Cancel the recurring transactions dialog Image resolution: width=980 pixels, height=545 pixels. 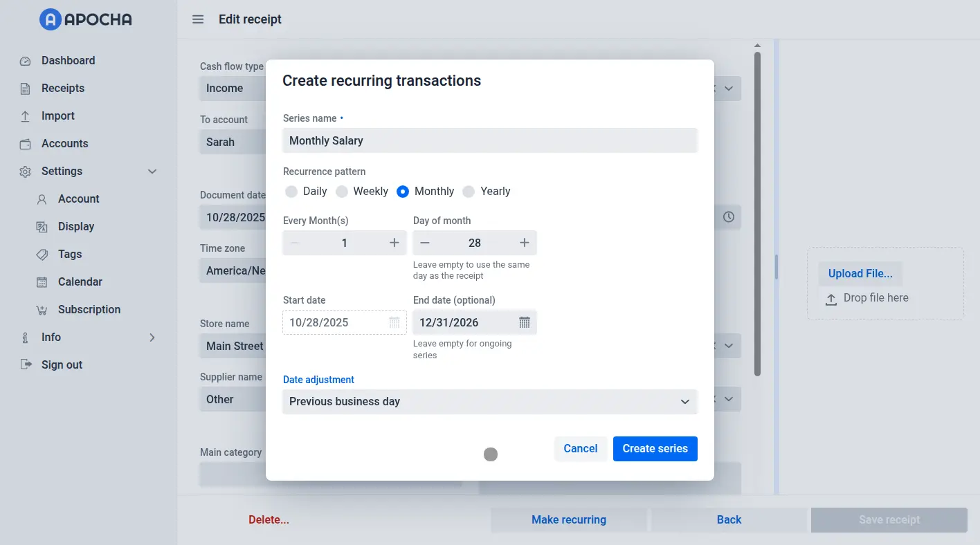click(580, 449)
